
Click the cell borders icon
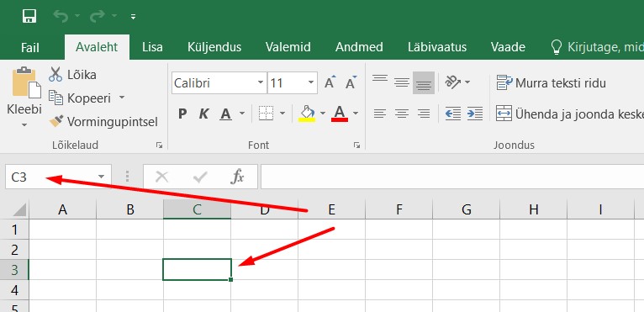point(267,113)
